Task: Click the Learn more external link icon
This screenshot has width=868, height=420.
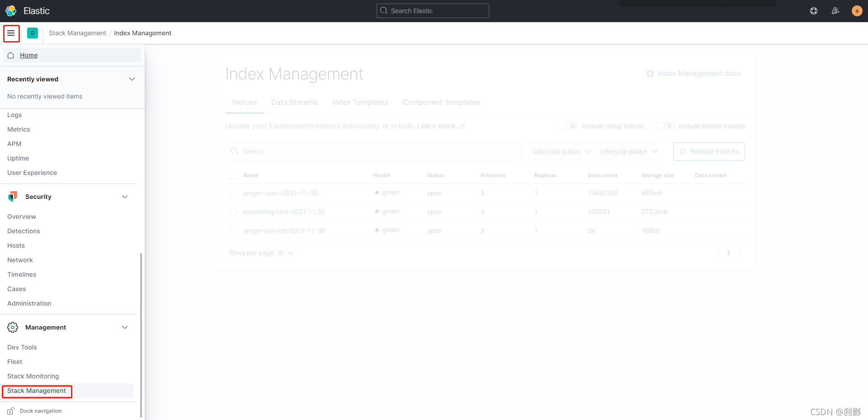Action: tap(462, 127)
